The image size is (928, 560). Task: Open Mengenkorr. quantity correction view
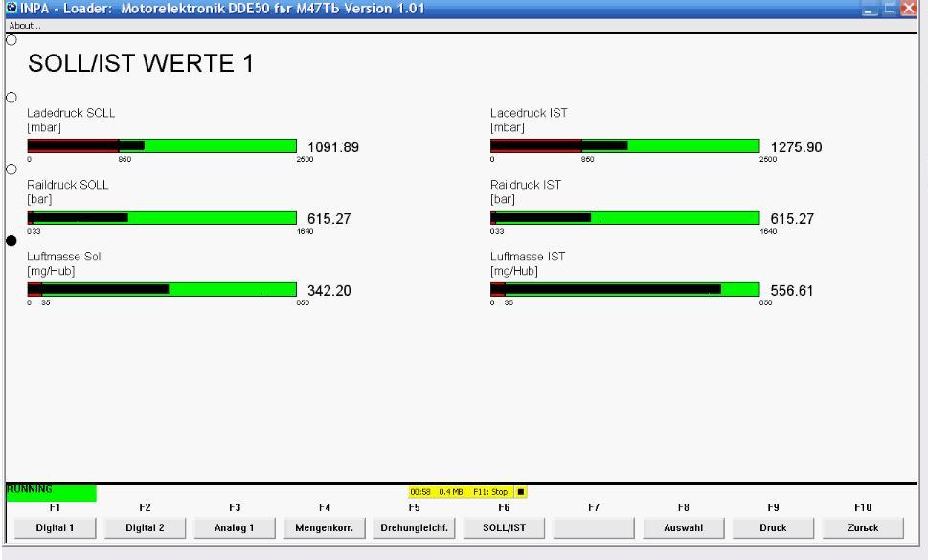pyautogui.click(x=325, y=528)
